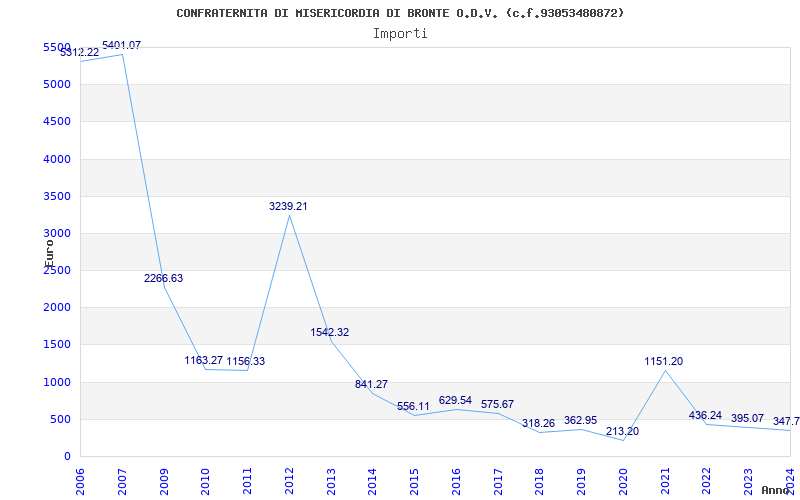800x500 pixels.
Task: Click the 1500 y-axis tick label
Action: tap(57, 344)
